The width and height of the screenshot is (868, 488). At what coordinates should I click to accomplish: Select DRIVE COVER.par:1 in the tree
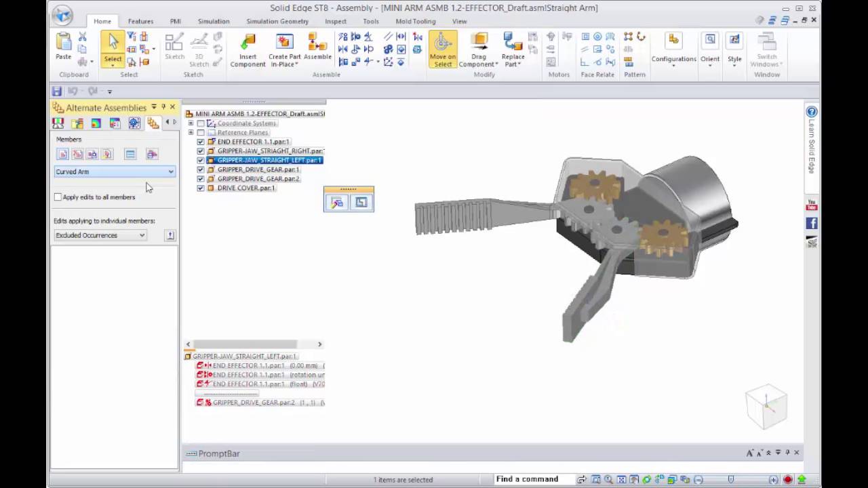(246, 188)
